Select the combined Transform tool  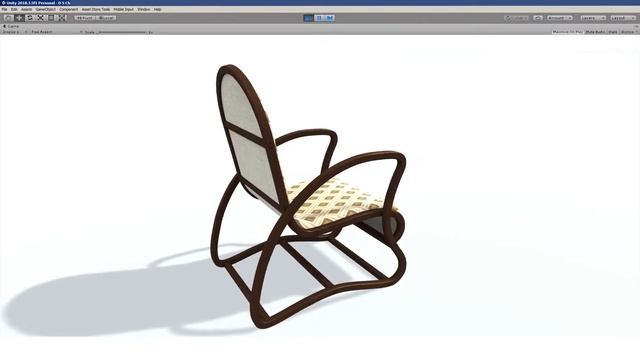pos(62,18)
